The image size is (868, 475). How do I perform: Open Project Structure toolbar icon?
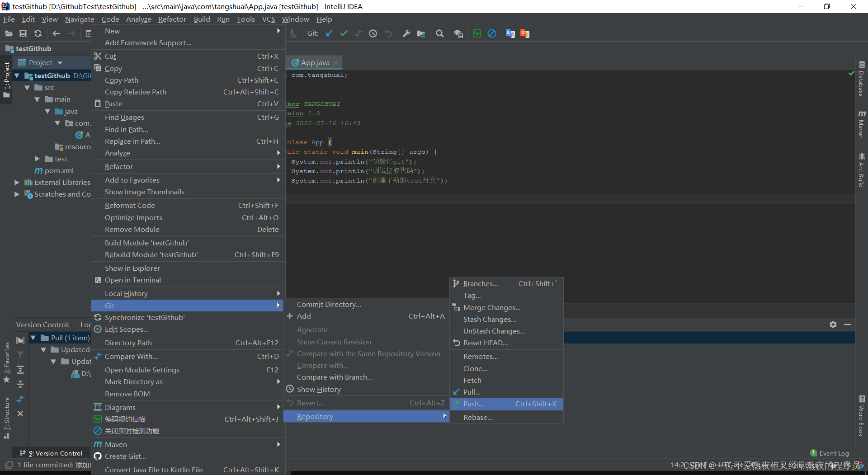tap(421, 33)
